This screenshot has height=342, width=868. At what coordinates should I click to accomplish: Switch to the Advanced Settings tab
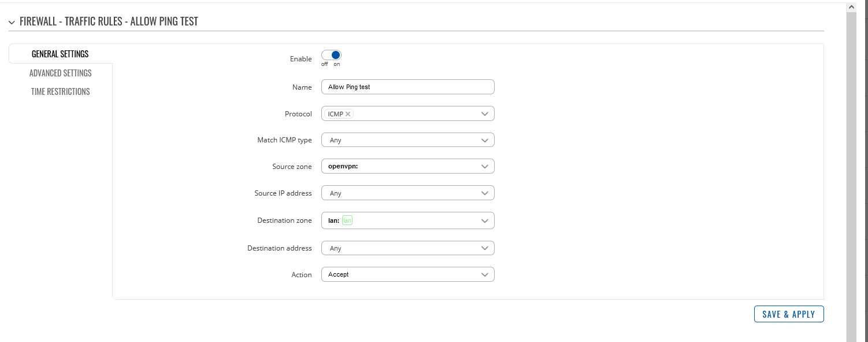[61, 73]
